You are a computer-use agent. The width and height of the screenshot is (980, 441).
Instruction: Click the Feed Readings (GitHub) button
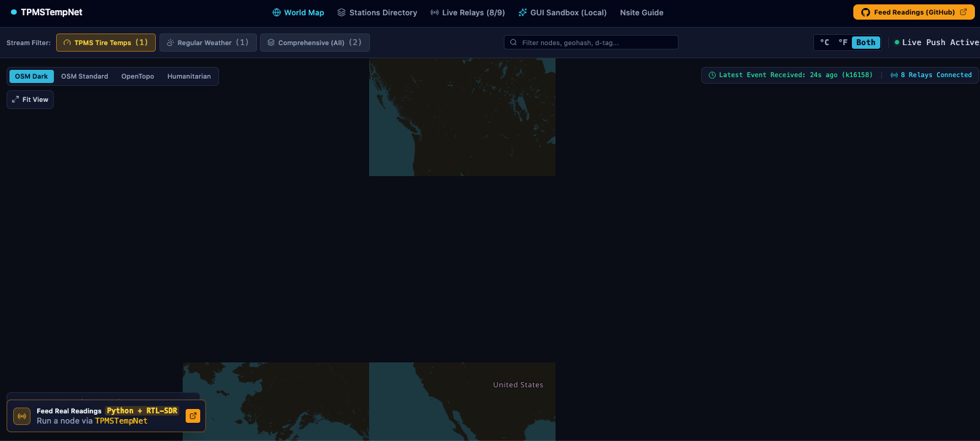[914, 12]
